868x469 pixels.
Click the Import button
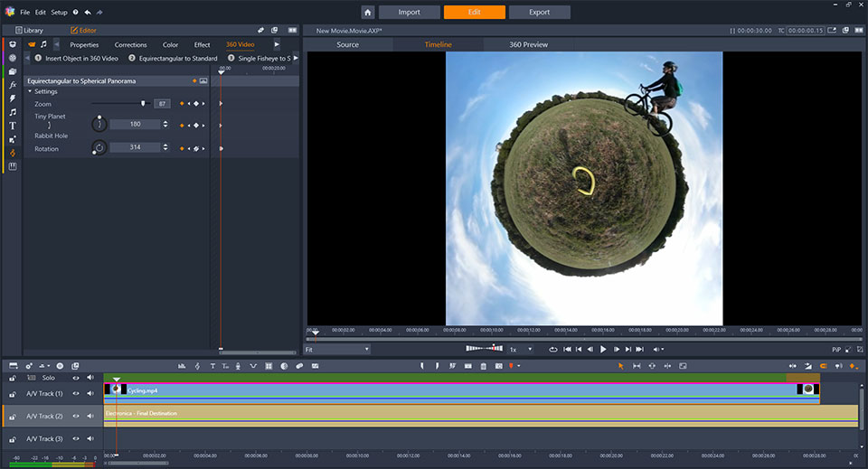(x=409, y=12)
